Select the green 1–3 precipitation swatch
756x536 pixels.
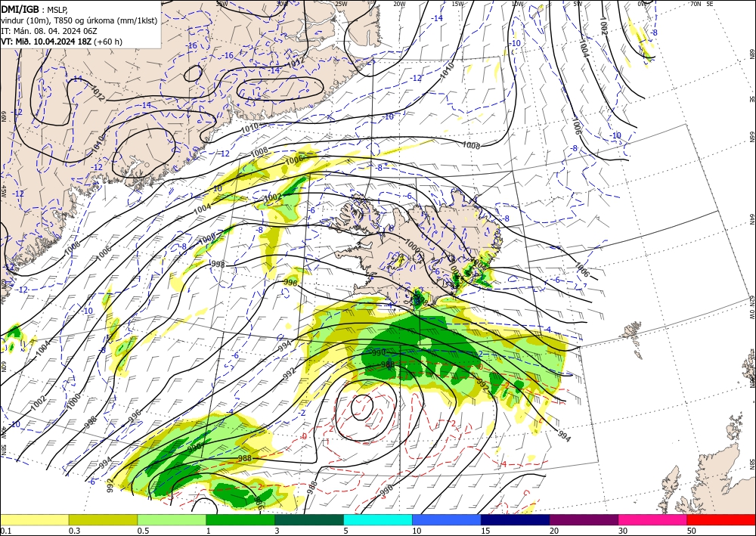(x=240, y=519)
